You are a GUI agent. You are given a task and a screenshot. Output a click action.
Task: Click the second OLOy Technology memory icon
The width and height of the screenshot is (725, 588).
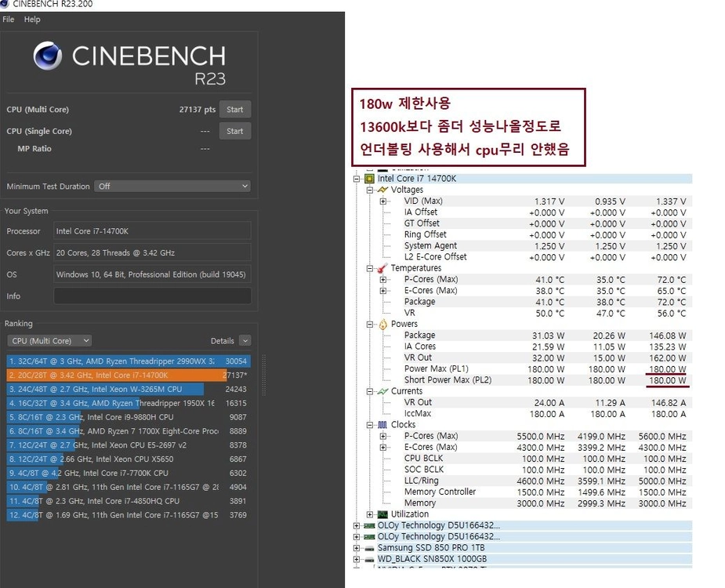369,537
